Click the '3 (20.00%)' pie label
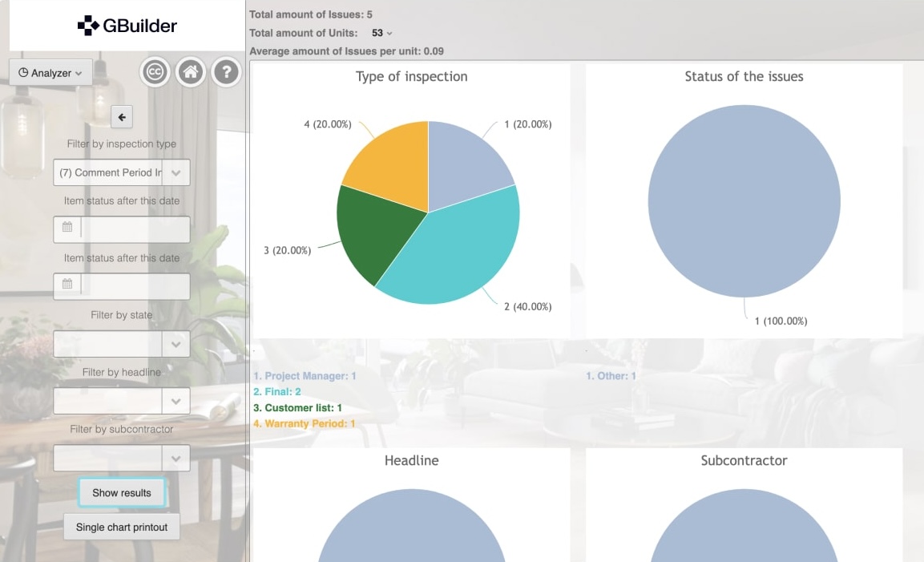The height and width of the screenshot is (562, 924). [x=287, y=251]
